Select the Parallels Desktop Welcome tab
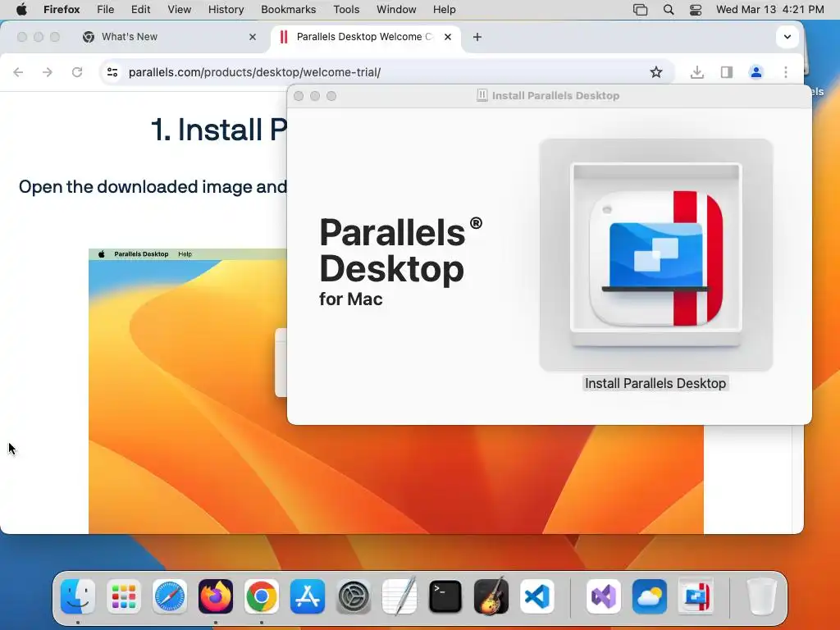This screenshot has width=840, height=630. coord(364,37)
